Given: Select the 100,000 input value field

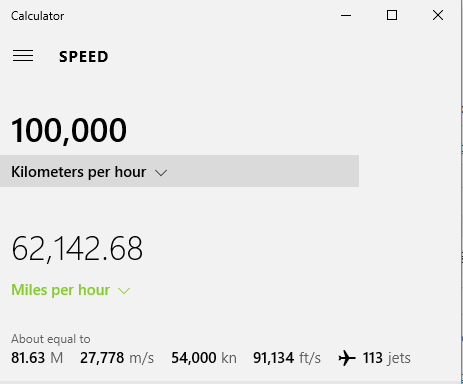Looking at the screenshot, I should (69, 130).
